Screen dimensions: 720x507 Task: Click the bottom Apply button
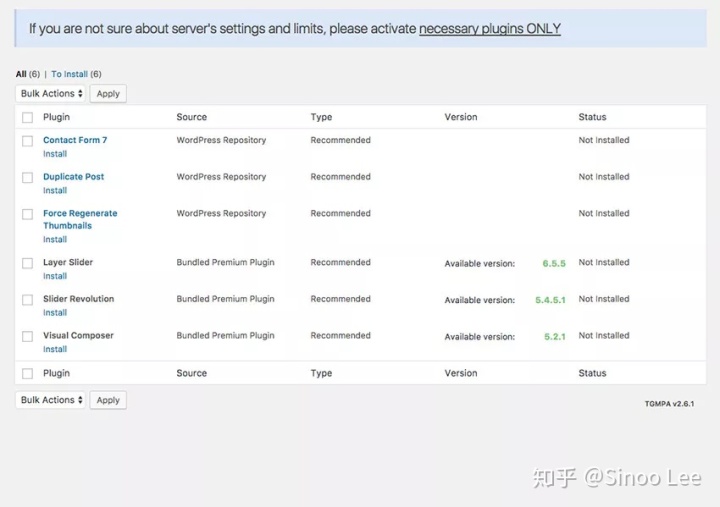click(108, 400)
